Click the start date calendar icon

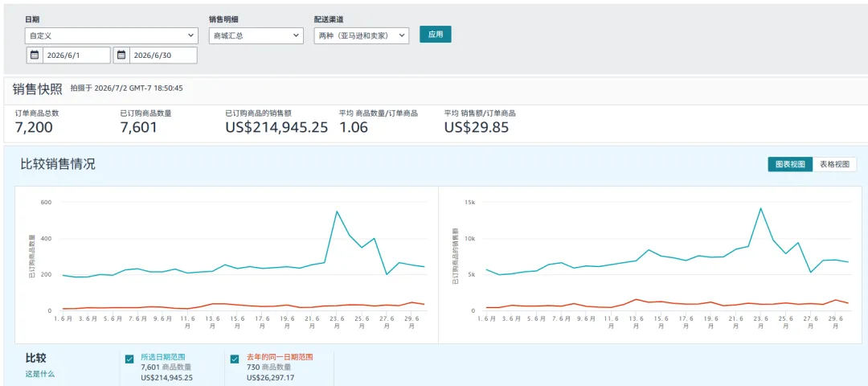35,55
